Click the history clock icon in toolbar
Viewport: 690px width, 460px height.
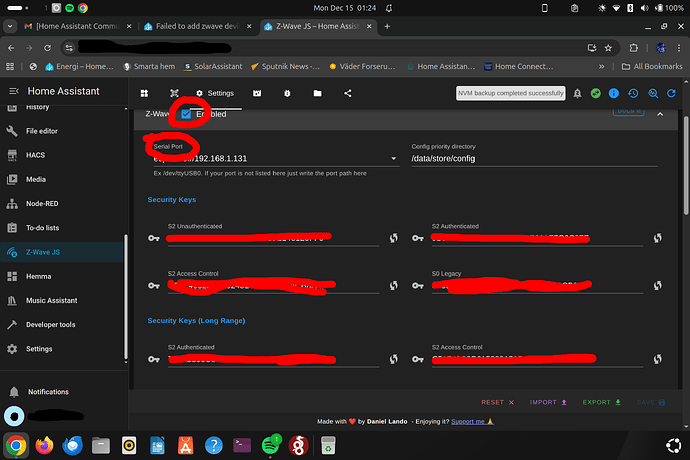pyautogui.click(x=633, y=93)
